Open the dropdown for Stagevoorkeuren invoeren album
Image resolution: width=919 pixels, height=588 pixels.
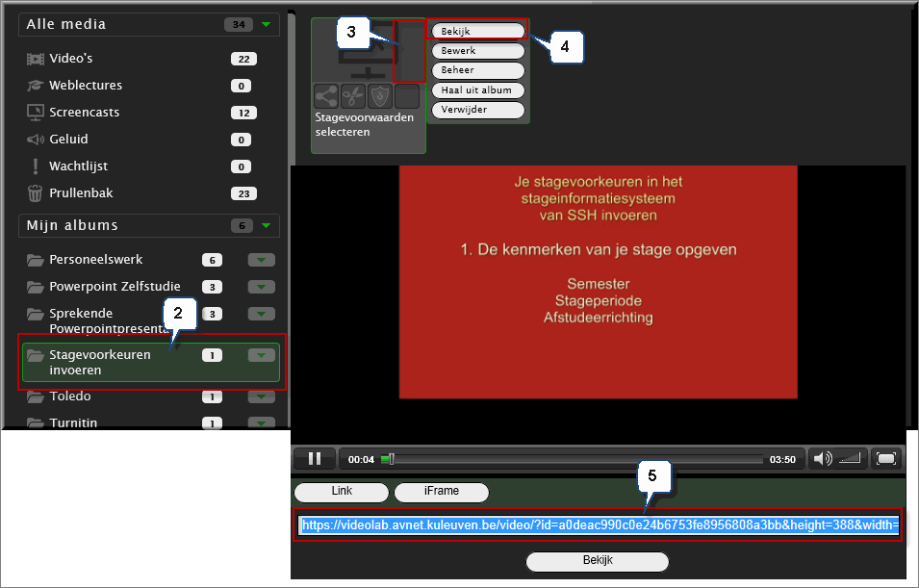point(262,355)
